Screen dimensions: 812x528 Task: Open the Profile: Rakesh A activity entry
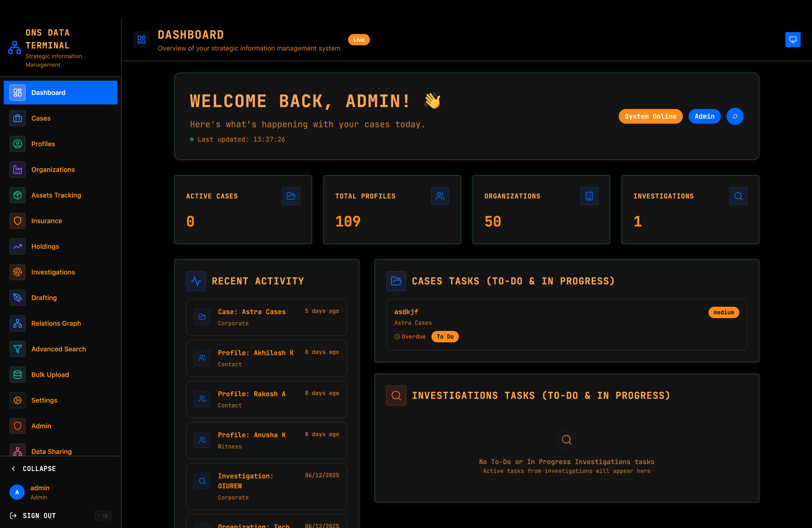[266, 399]
